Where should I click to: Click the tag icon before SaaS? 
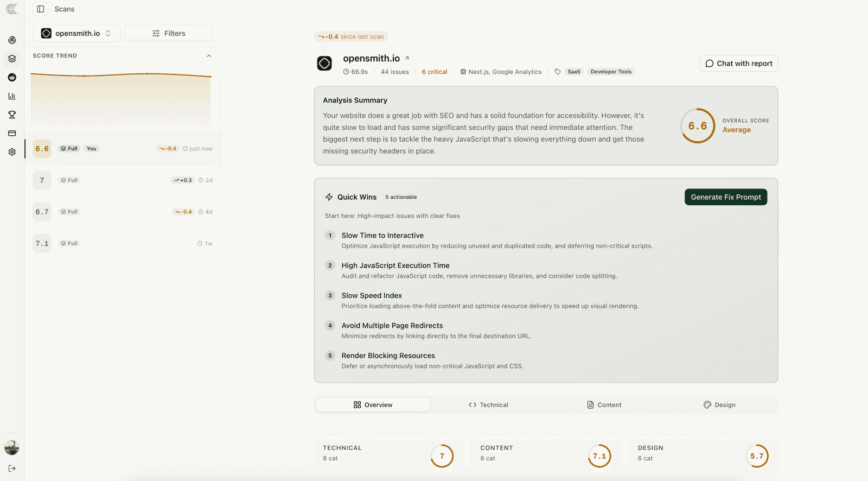point(558,72)
